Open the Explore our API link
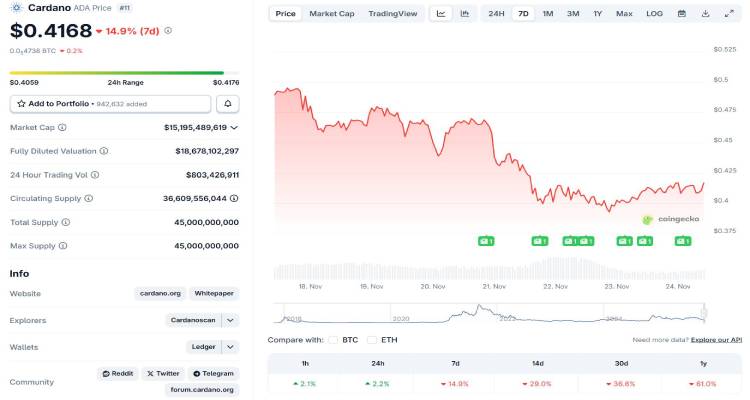Viewport: 750px width, 400px height. (x=716, y=340)
